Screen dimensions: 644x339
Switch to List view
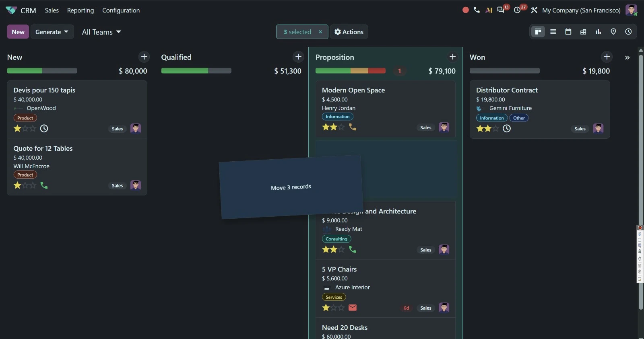pyautogui.click(x=553, y=32)
